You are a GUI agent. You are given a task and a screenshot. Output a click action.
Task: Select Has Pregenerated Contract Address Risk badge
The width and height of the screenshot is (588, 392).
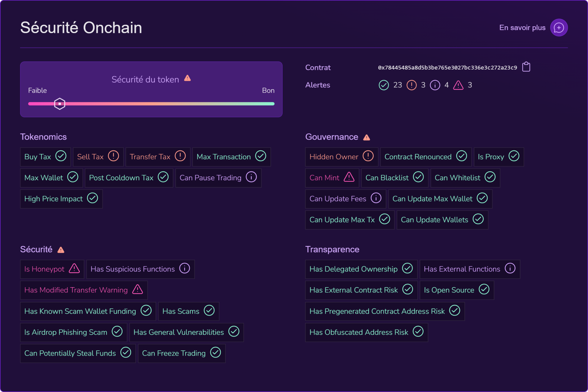click(x=385, y=311)
